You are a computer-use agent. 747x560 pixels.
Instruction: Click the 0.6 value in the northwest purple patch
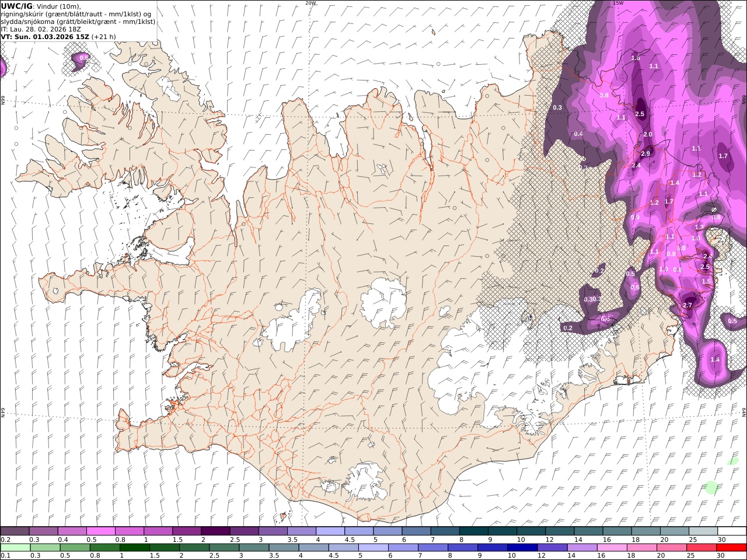pos(83,57)
